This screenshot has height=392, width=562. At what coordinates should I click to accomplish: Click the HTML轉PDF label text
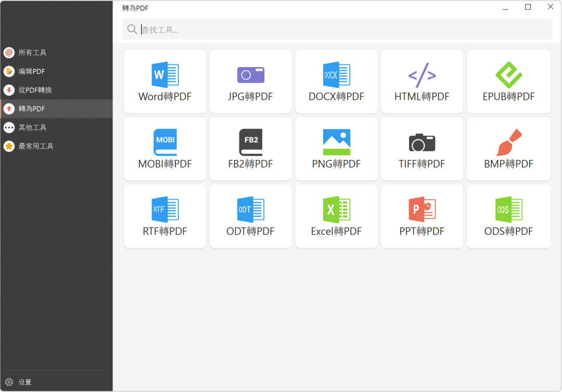tap(422, 96)
